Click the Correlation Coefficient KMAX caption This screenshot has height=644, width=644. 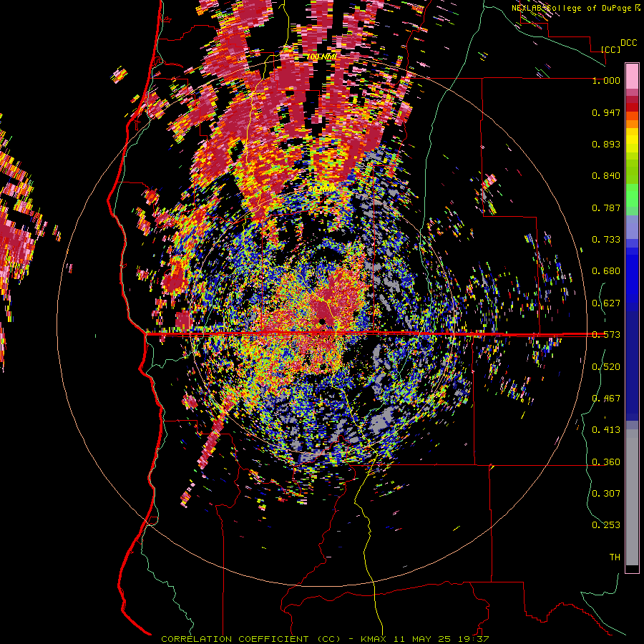click(x=325, y=639)
